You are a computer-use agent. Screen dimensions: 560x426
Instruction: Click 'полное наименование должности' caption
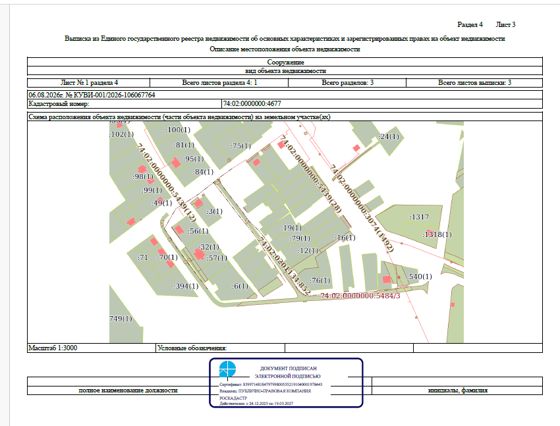tap(128, 390)
